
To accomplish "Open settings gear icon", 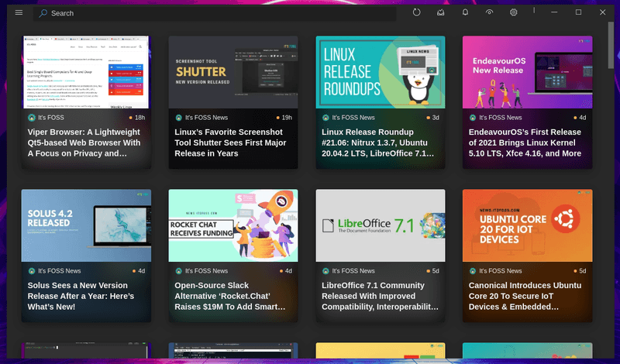I will pos(513,12).
